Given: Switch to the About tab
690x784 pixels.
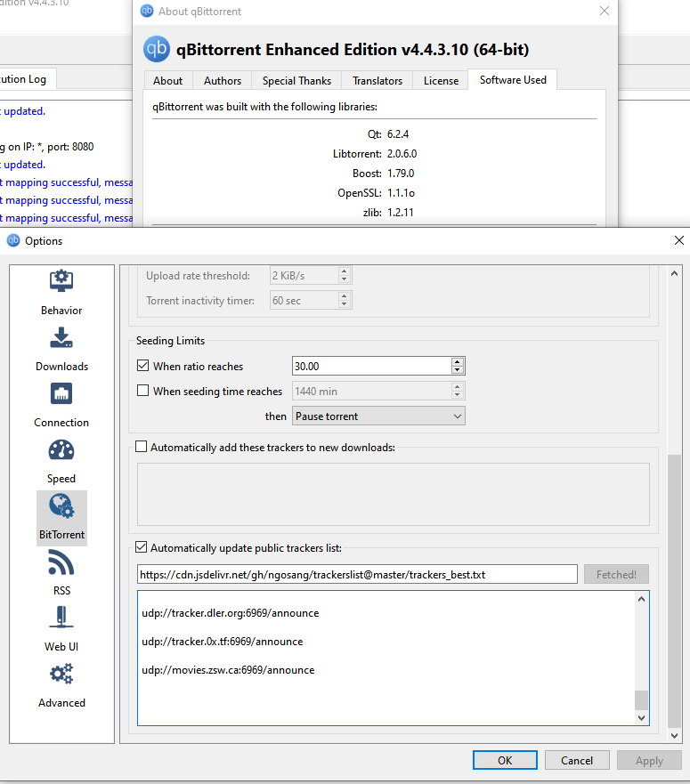Looking at the screenshot, I should (167, 80).
